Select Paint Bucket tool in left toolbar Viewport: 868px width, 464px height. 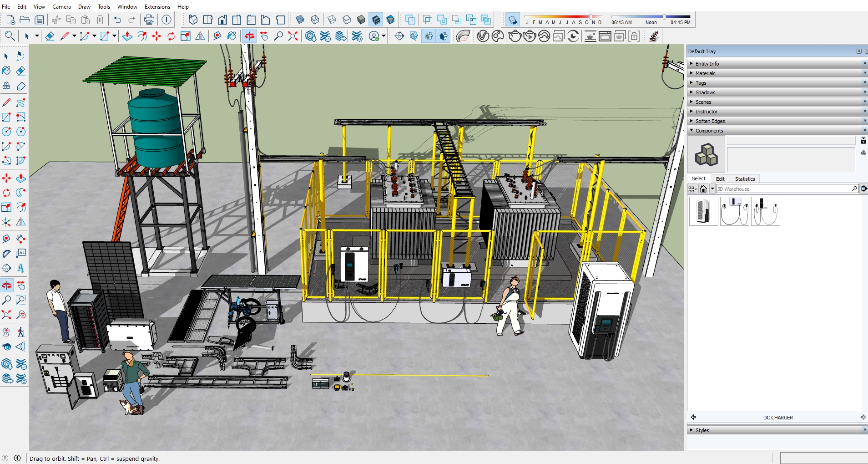point(6,71)
